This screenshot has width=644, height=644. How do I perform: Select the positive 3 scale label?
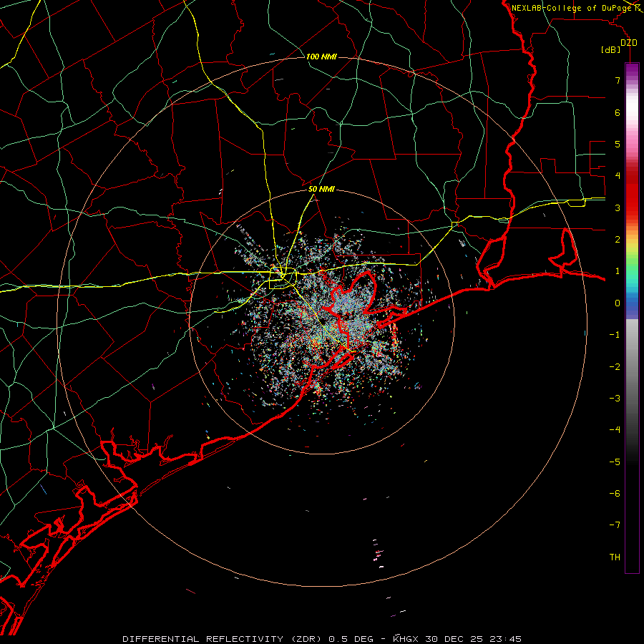618,208
